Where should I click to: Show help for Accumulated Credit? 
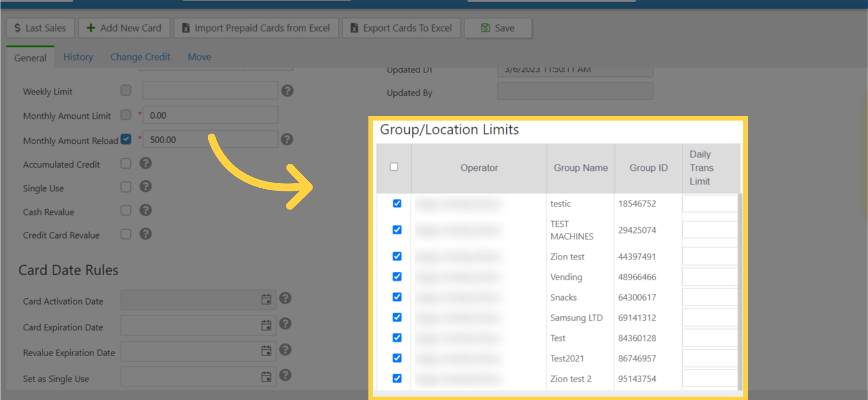(x=145, y=163)
